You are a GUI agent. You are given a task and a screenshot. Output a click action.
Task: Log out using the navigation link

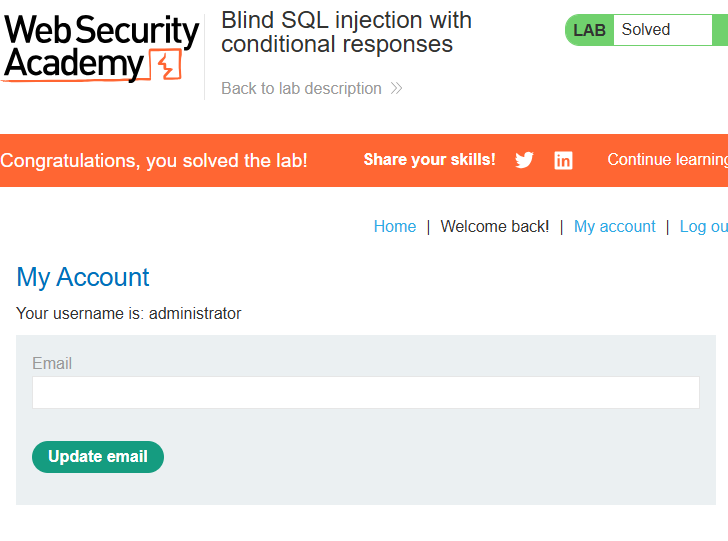[x=704, y=227]
